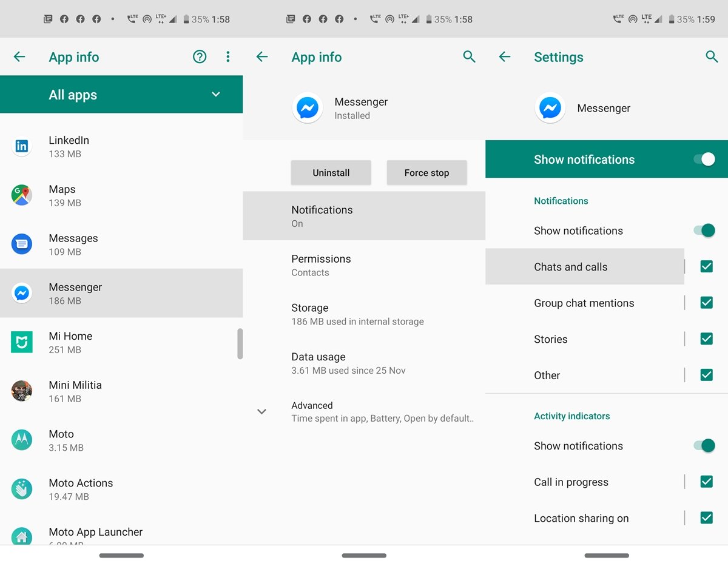
Task: Click the app list scrollbar handle
Action: (x=240, y=344)
